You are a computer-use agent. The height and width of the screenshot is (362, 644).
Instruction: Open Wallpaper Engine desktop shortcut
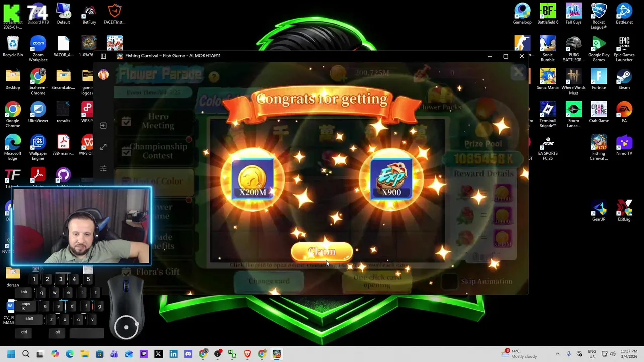[38, 148]
